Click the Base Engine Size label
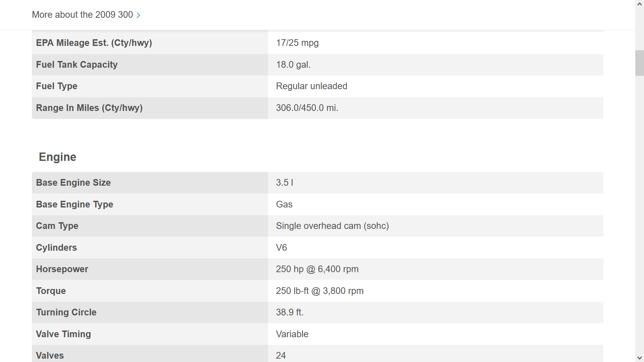 (73, 183)
